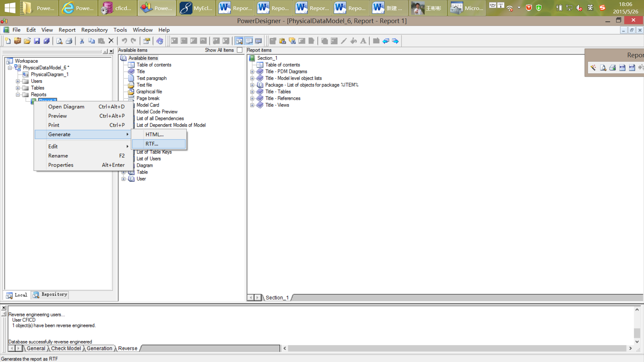Select Table of contents under Section_1
Screen dimensions: 644x362
(282, 65)
